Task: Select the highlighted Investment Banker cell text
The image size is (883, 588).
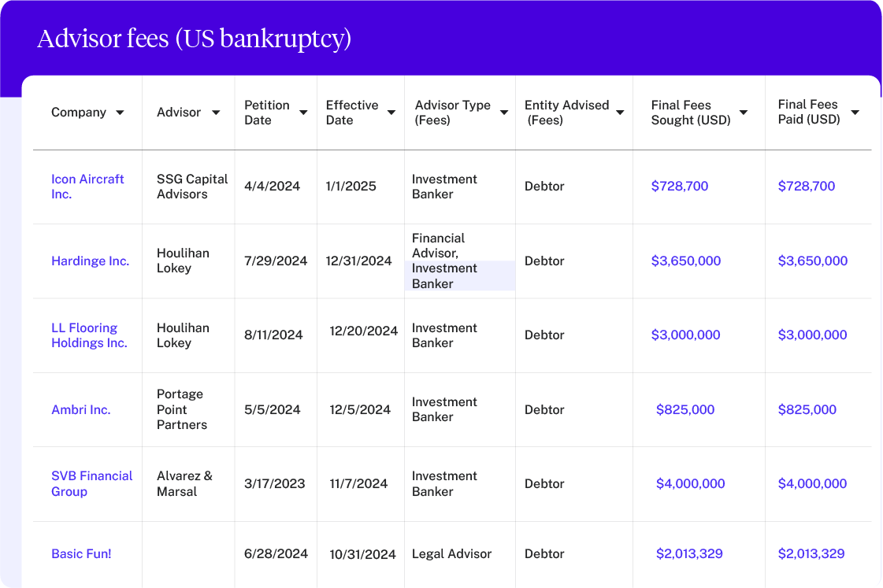Action: click(x=444, y=276)
